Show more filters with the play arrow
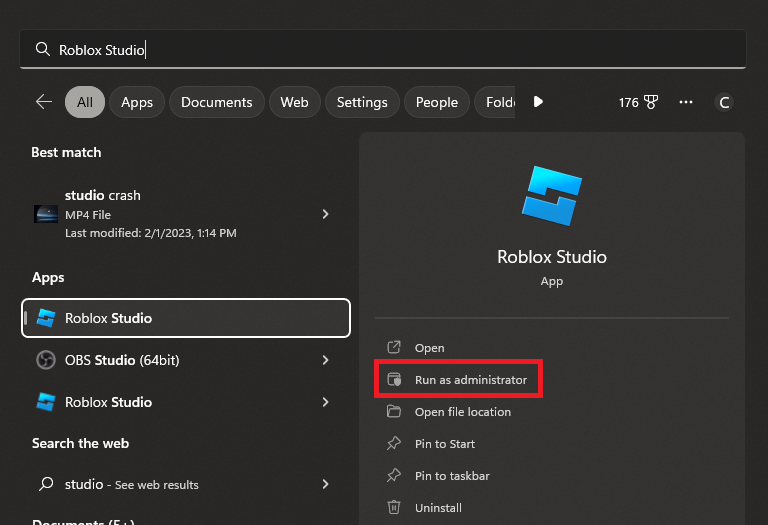The height and width of the screenshot is (525, 768). pos(538,102)
